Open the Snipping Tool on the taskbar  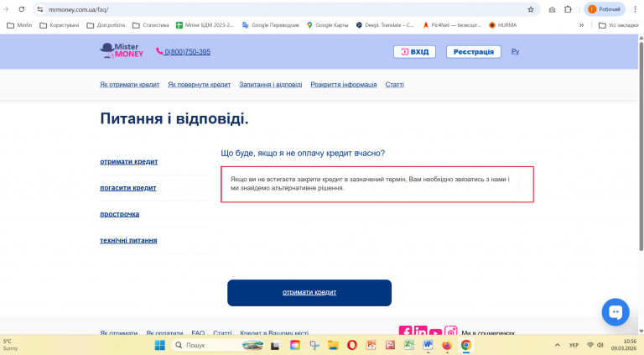tap(314, 345)
